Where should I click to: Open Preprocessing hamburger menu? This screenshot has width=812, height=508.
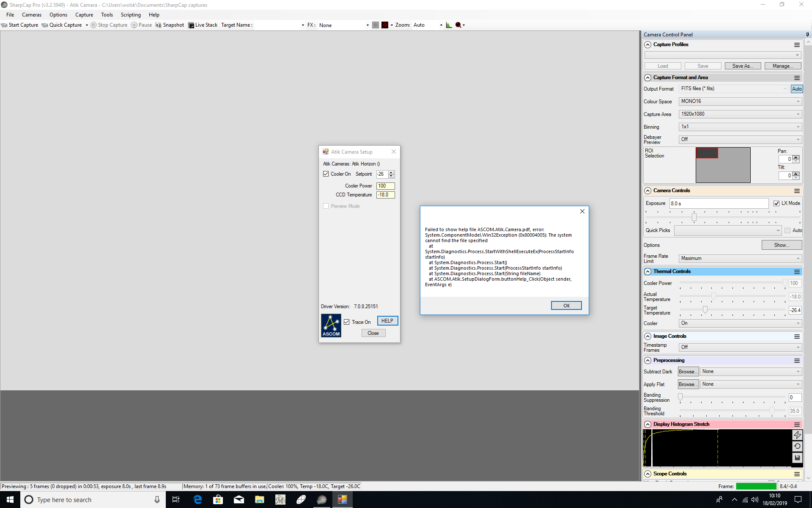click(797, 361)
